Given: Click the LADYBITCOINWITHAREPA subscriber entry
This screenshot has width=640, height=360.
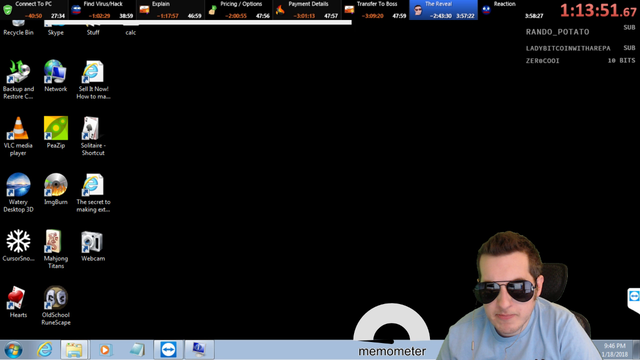Looking at the screenshot, I should 580,48.
